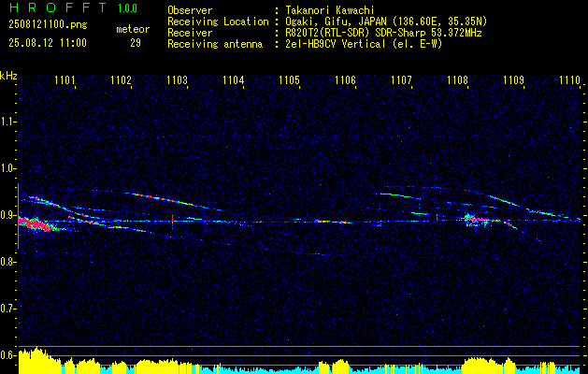Click the kHz axis unit label

[8, 76]
